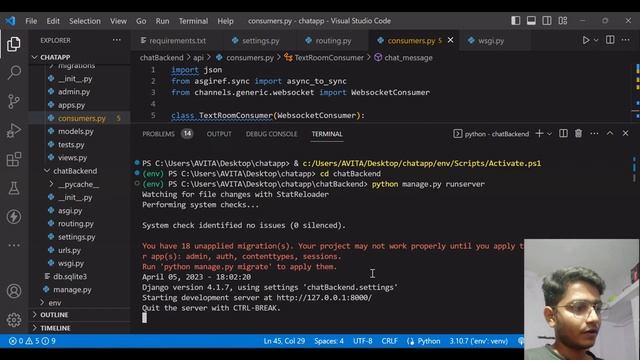Open run options dropdown beside play icon
The height and width of the screenshot is (360, 640).
click(596, 40)
